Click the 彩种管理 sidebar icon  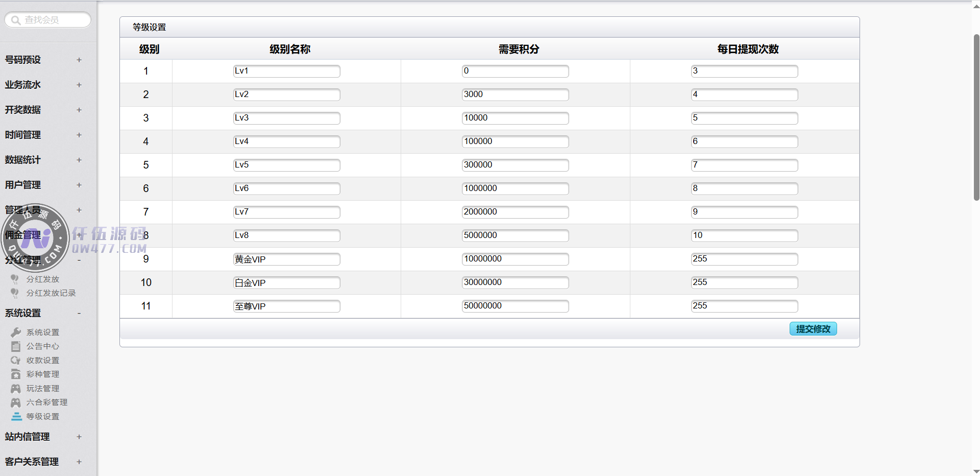pos(16,374)
